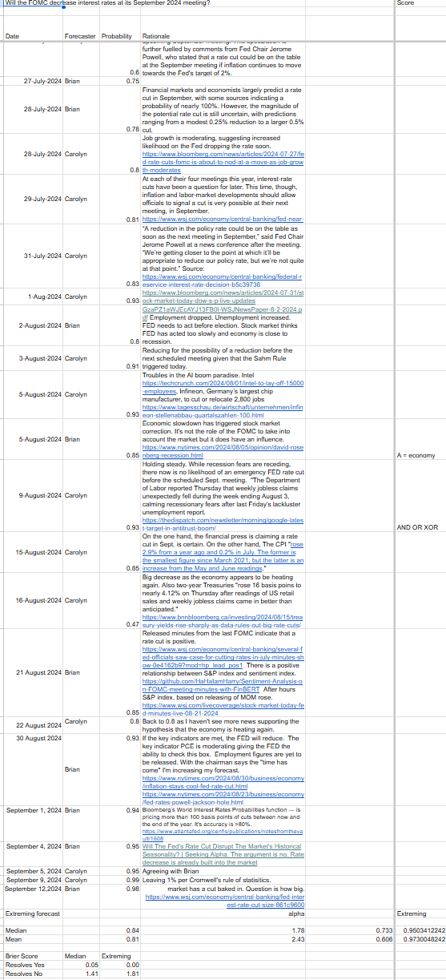Select the September 5, 2024 date cell
446x980 pixels.
click(34, 869)
